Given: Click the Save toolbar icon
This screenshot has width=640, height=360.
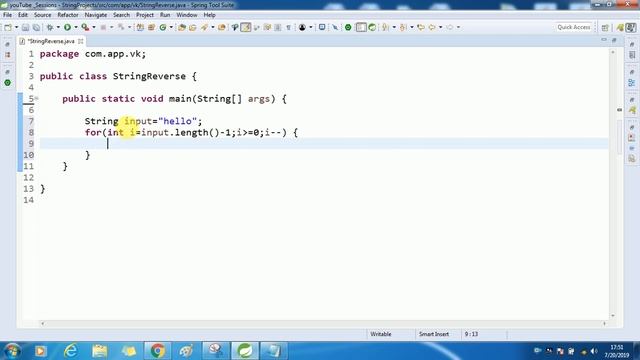Looking at the screenshot, I should [x=25, y=27].
